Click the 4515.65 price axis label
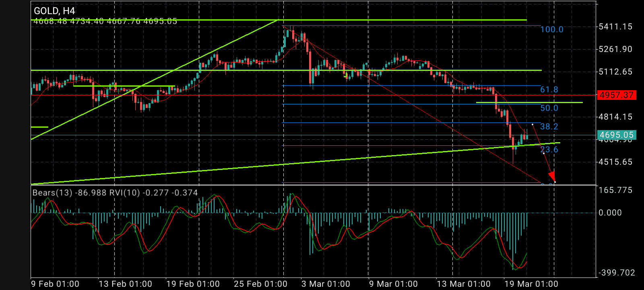This screenshot has height=290, width=644. point(615,162)
